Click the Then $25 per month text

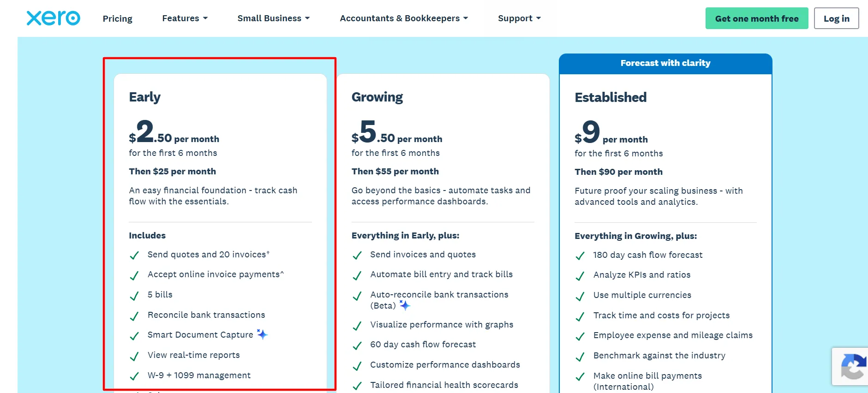click(173, 171)
